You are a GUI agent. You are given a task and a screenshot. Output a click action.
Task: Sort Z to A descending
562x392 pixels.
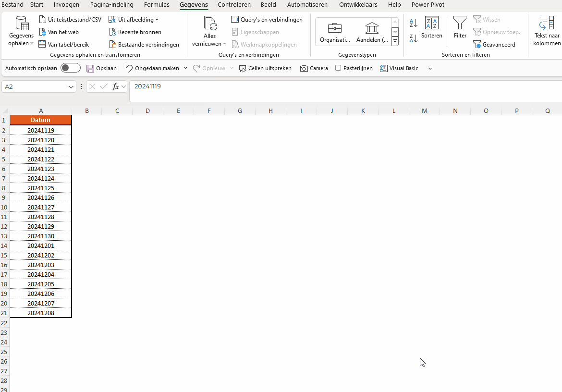[x=413, y=38]
